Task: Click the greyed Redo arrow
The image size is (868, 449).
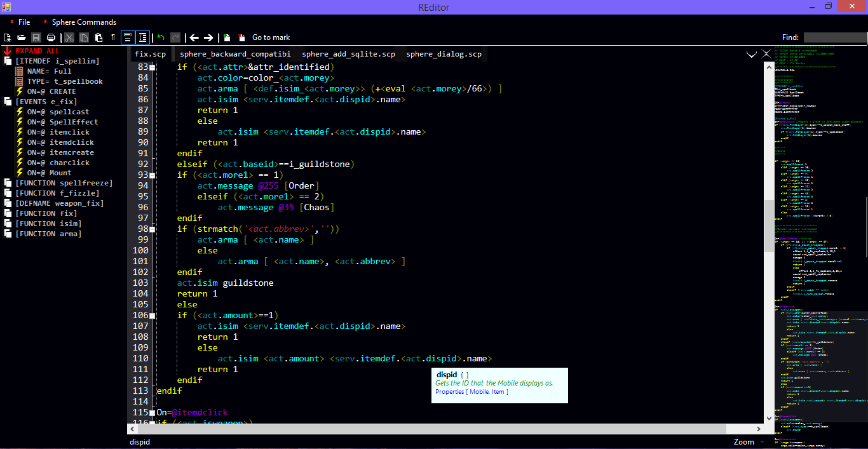Action: [x=175, y=37]
